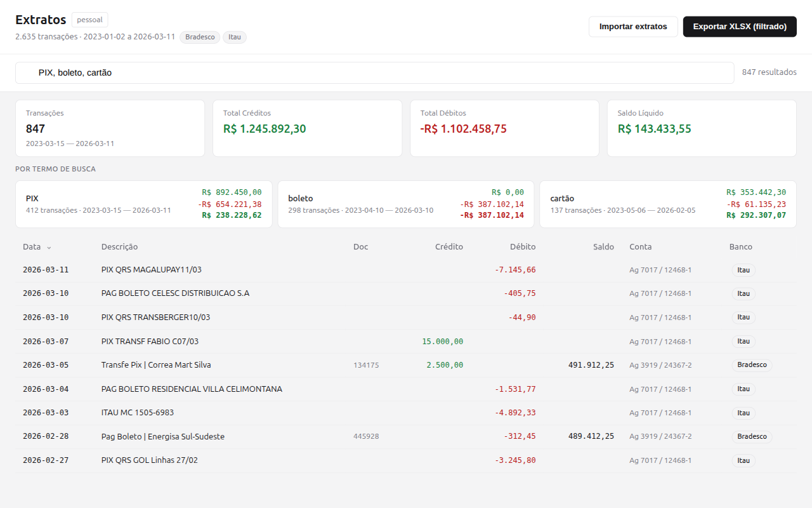Click the Bradesco badge on Correa Mart Silva row

click(x=752, y=365)
